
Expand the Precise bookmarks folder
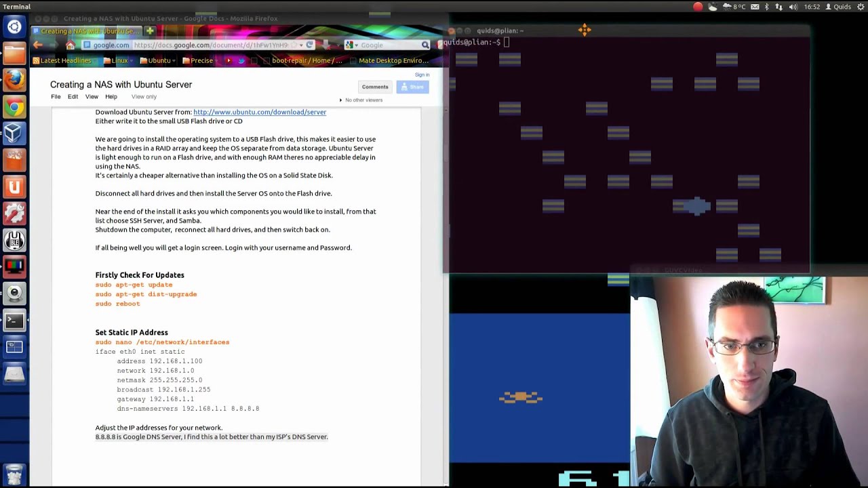201,60
